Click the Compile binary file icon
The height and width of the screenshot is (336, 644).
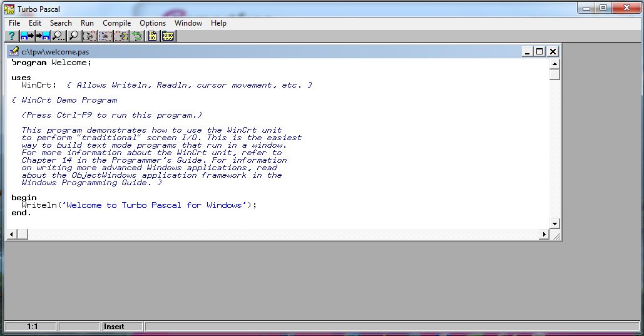point(152,36)
